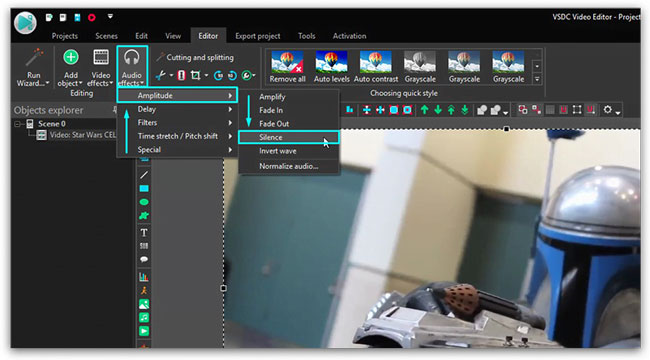Choose Amplify from the submenu

289,97
